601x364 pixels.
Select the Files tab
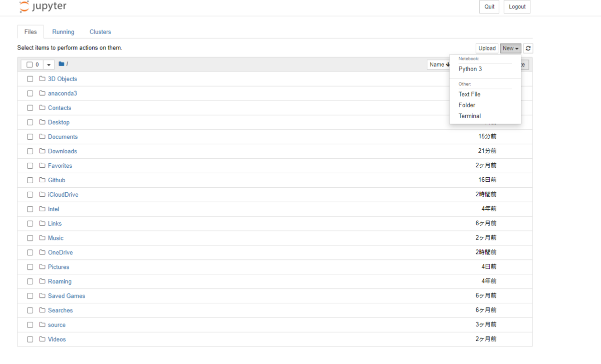31,32
